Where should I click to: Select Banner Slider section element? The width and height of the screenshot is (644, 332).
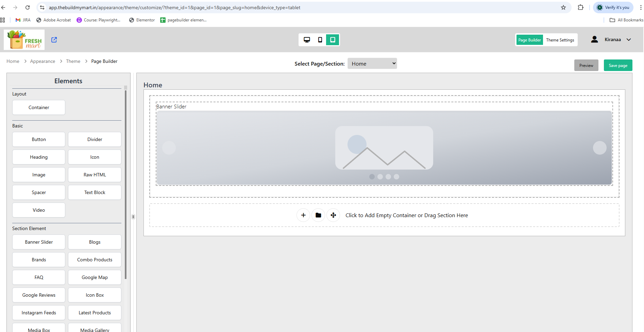tap(39, 242)
